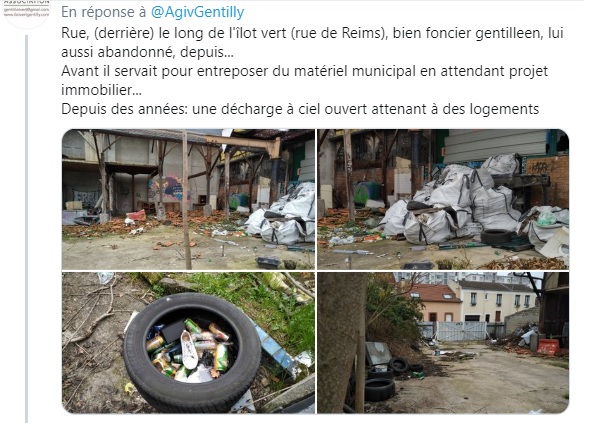Click the black tire beside rubble bags
590x428 pixels.
coord(496,236)
